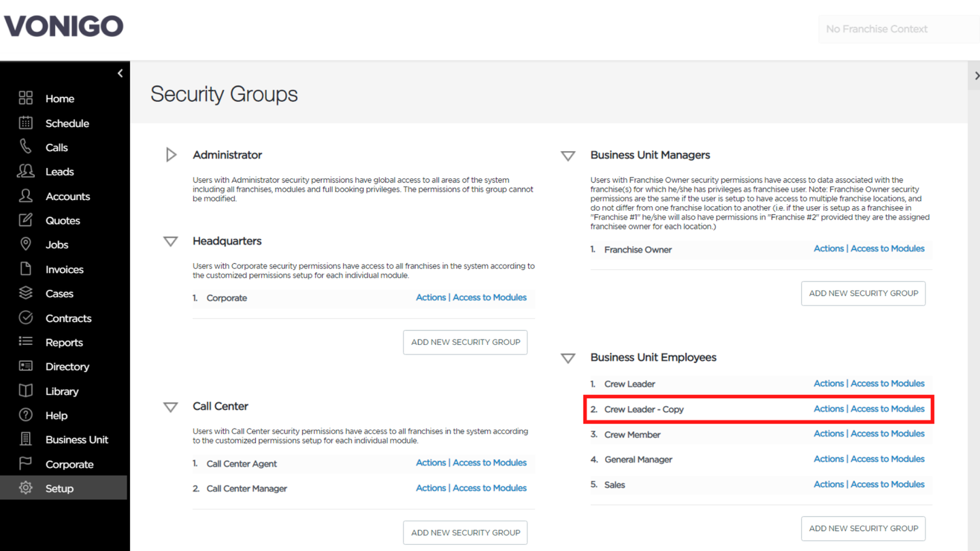Open the Library book icon
This screenshot has width=980, height=551.
(25, 391)
